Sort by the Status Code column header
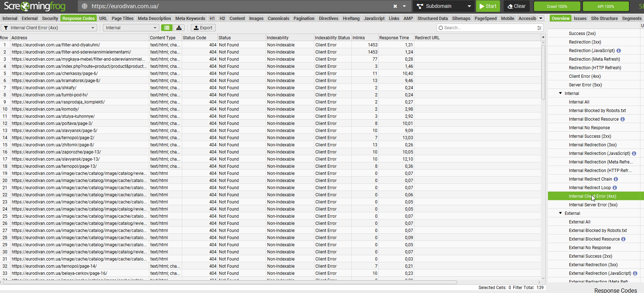 199,37
